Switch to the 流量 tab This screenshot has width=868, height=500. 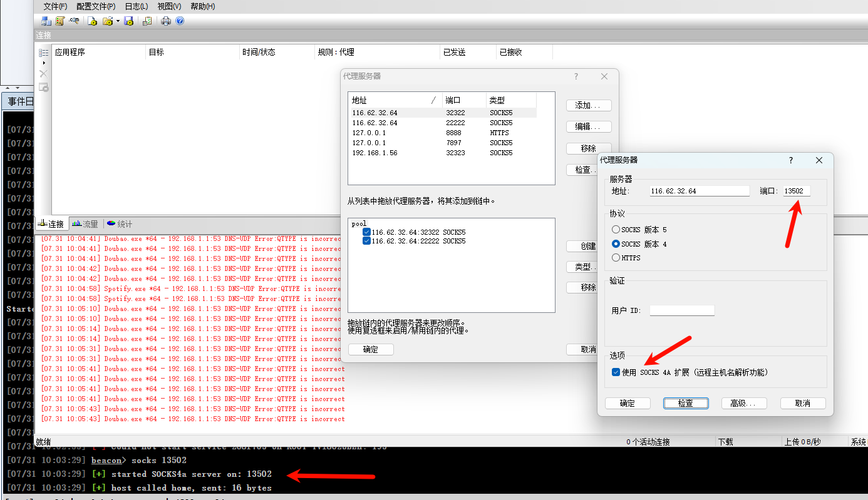(85, 223)
